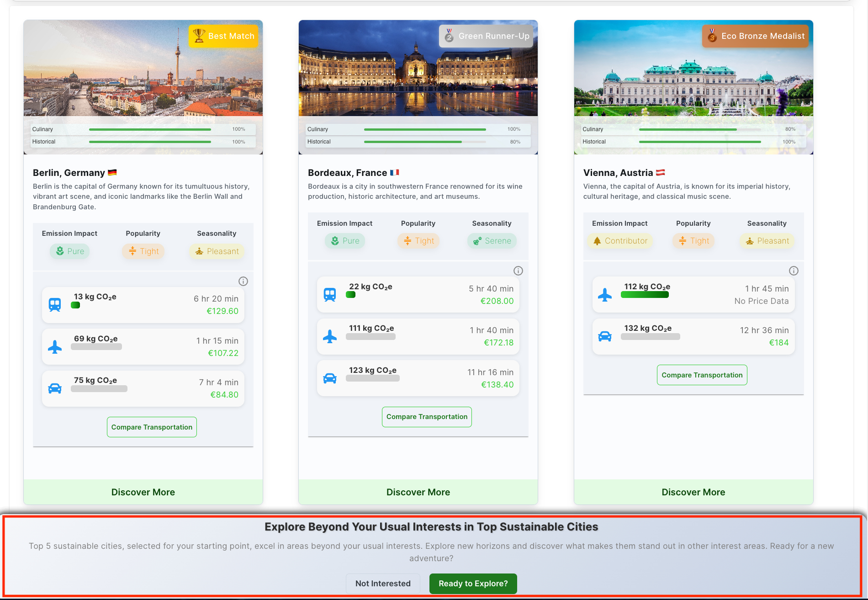Click the Austrian flag next to Vienna, Austria
Image resolution: width=868 pixels, height=600 pixels.
661,173
